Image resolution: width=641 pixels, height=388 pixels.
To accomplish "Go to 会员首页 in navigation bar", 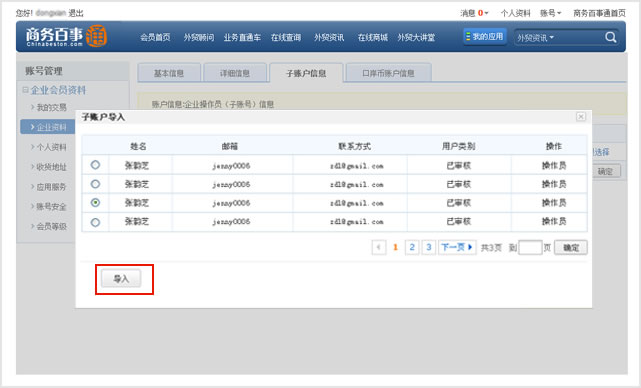I will 155,37.
